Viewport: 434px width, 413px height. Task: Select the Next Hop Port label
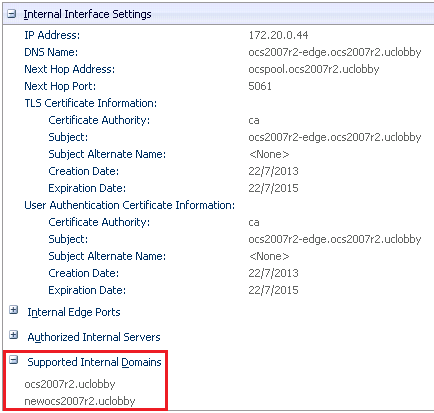click(60, 86)
